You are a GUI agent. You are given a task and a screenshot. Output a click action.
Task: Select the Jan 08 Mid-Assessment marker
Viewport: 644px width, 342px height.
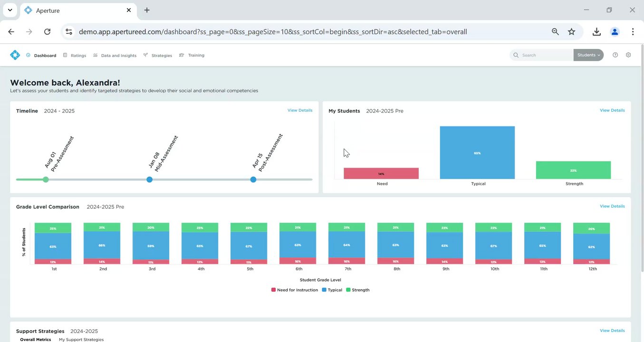click(150, 180)
